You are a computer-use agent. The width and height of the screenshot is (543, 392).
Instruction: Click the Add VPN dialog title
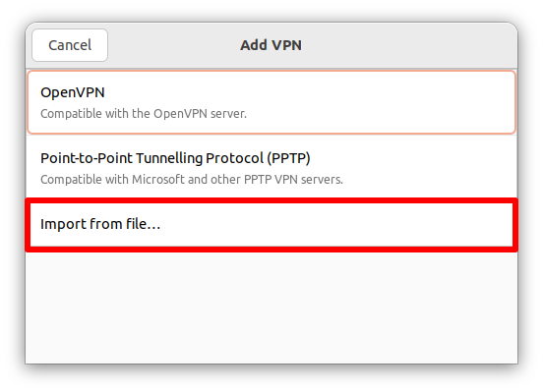tap(271, 45)
